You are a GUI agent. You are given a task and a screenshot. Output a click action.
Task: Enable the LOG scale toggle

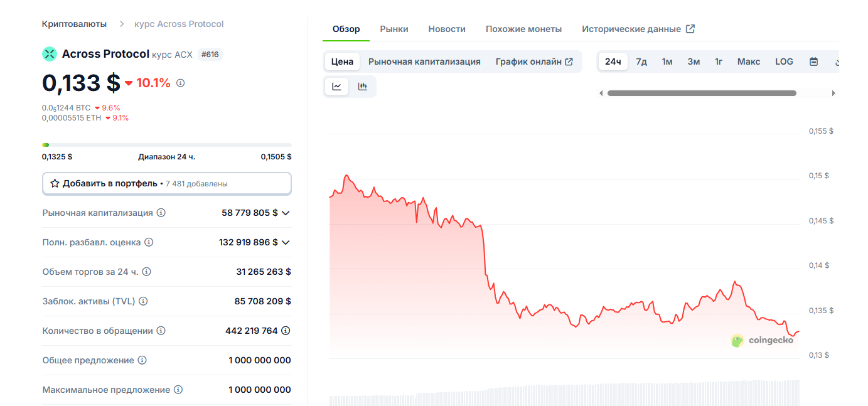tap(783, 61)
